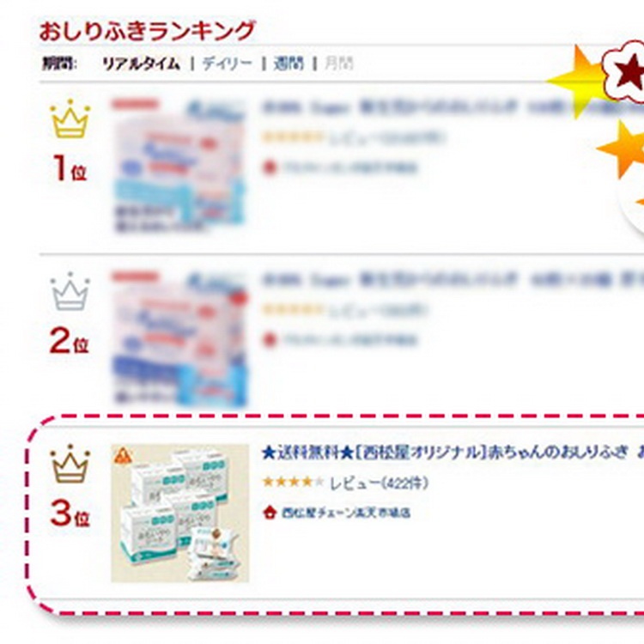Screen dimensions: 644x644
Task: Switch to the 週間 ranking tab
Action: [x=289, y=64]
